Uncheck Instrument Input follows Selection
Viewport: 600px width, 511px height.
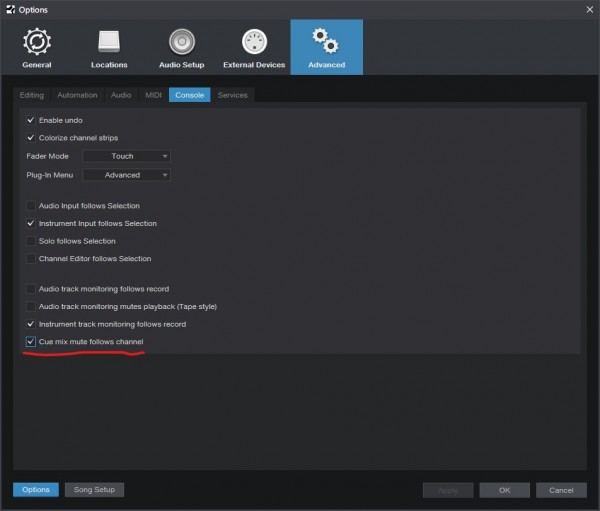click(31, 224)
